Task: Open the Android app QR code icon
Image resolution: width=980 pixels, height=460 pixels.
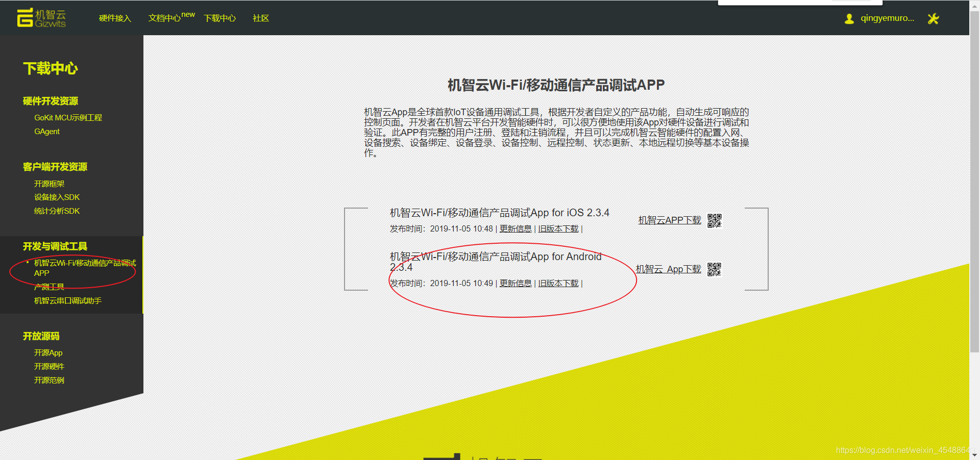Action: (x=715, y=269)
